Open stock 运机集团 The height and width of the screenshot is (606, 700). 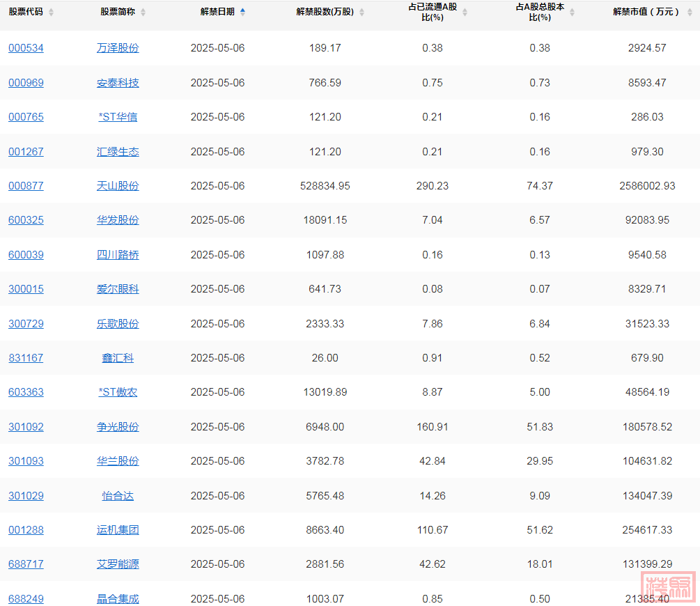(118, 530)
